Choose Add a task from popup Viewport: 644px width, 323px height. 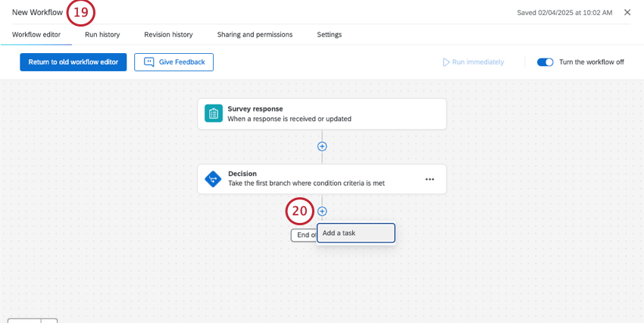click(x=355, y=233)
